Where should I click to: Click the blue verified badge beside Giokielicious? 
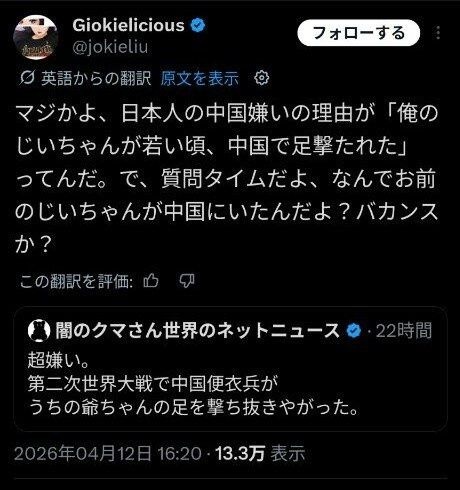pos(198,25)
